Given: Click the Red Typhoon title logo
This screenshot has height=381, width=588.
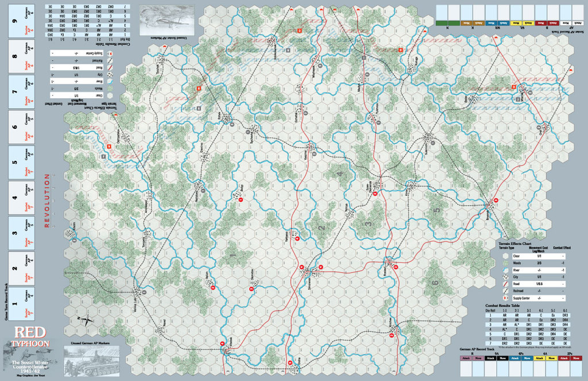Looking at the screenshot, I should (30, 337).
